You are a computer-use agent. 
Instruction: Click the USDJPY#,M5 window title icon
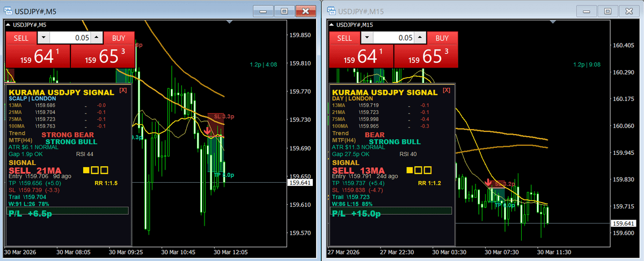tap(9, 11)
